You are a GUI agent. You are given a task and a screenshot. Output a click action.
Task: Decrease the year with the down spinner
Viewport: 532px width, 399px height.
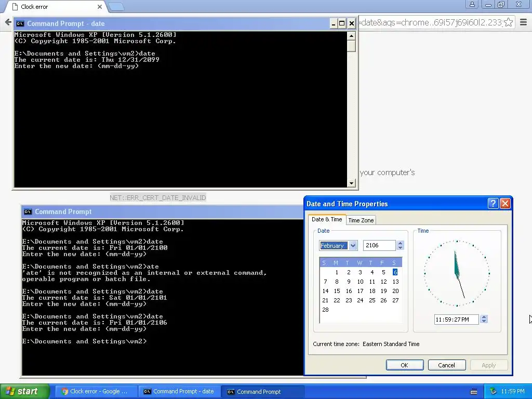[x=400, y=248]
